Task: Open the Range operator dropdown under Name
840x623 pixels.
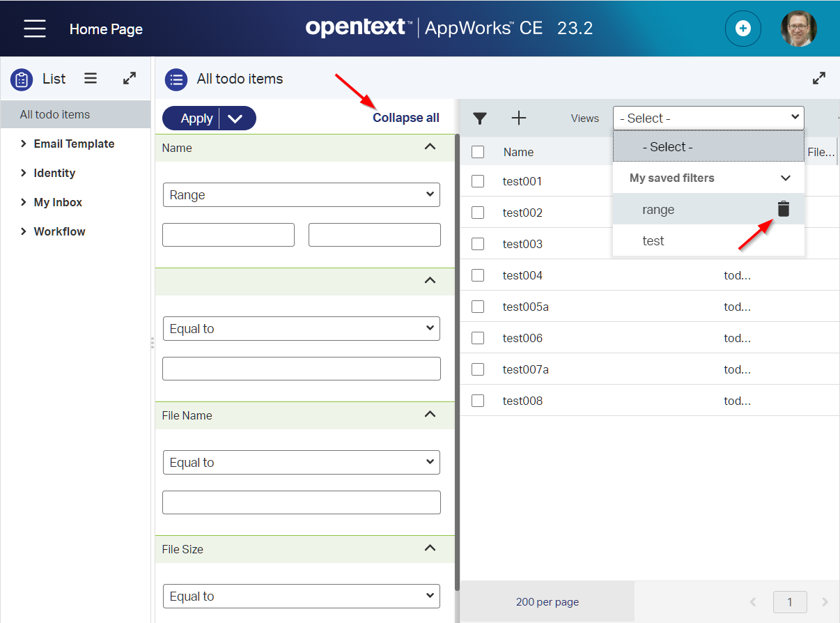Action: point(301,195)
